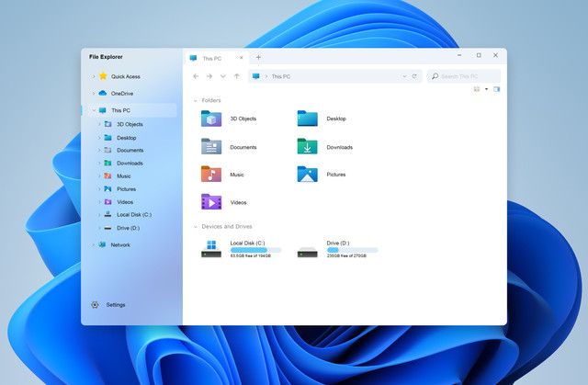Open the Desktop folder icon in main pane

307,119
